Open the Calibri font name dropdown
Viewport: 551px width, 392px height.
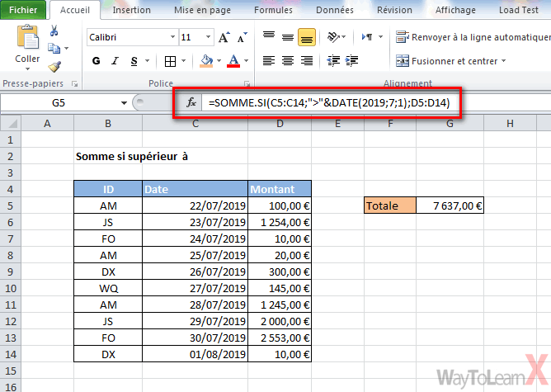(172, 37)
